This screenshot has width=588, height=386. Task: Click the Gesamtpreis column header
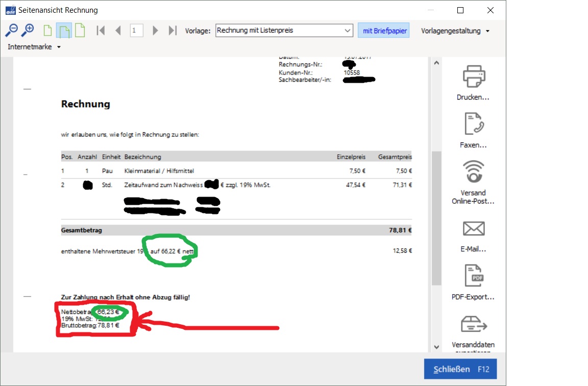tap(395, 157)
